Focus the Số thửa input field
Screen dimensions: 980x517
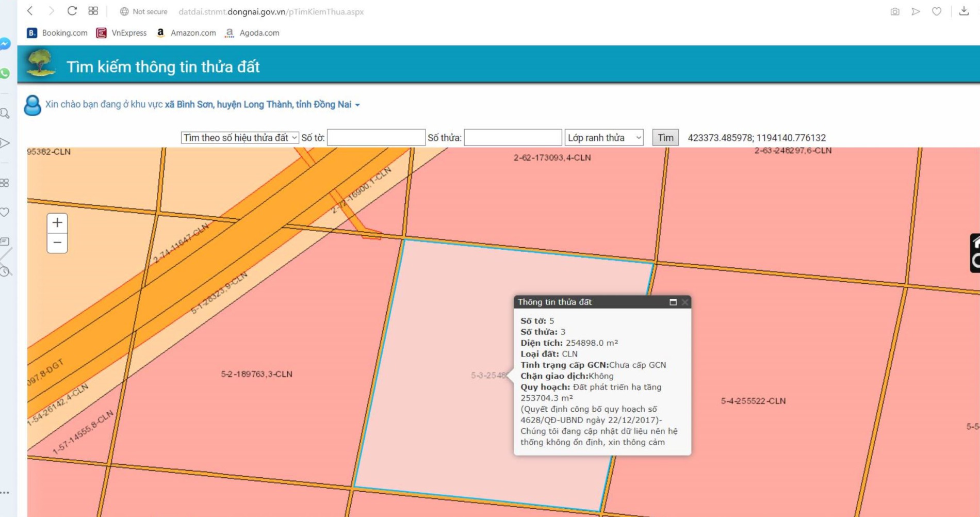[x=513, y=138]
